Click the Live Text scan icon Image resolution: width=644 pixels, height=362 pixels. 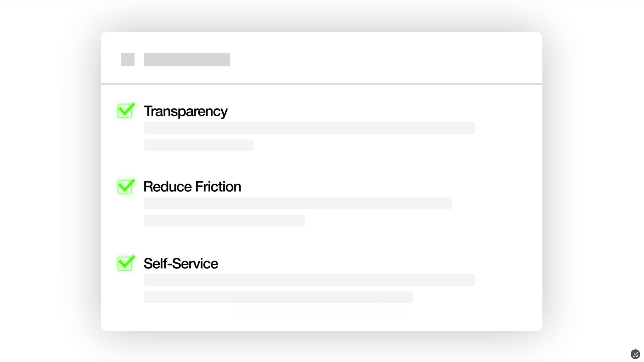coord(635,354)
